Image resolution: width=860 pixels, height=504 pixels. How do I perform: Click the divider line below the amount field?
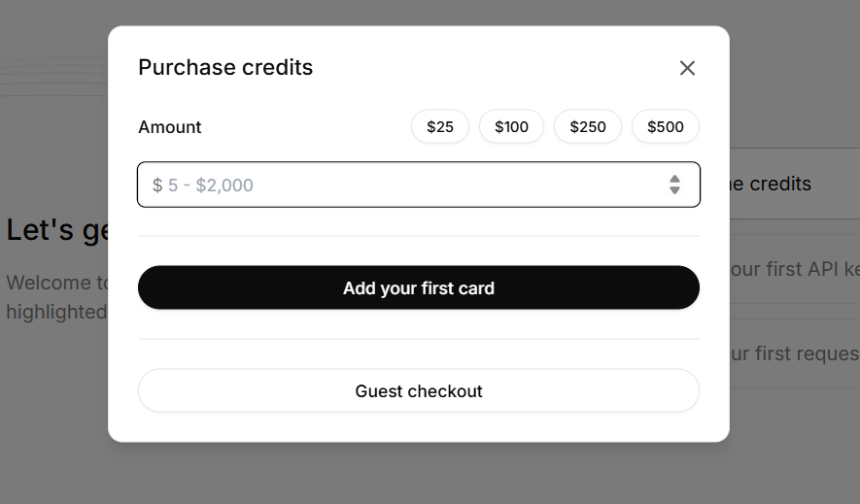pyautogui.click(x=419, y=236)
